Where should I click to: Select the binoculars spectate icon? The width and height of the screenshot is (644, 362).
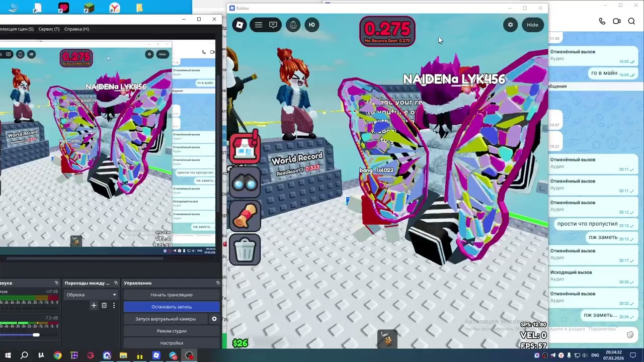click(x=245, y=184)
